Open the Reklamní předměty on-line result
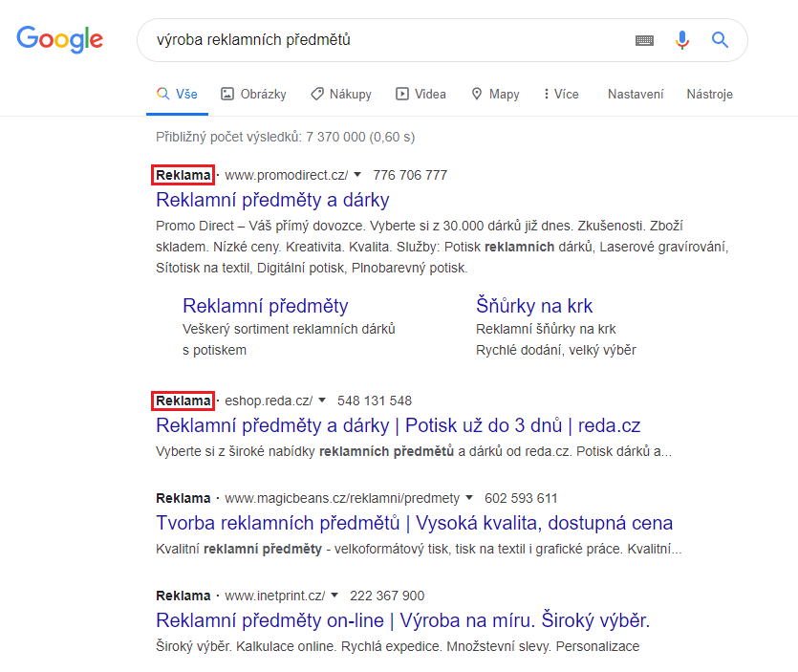The width and height of the screenshot is (798, 672). pos(402,620)
